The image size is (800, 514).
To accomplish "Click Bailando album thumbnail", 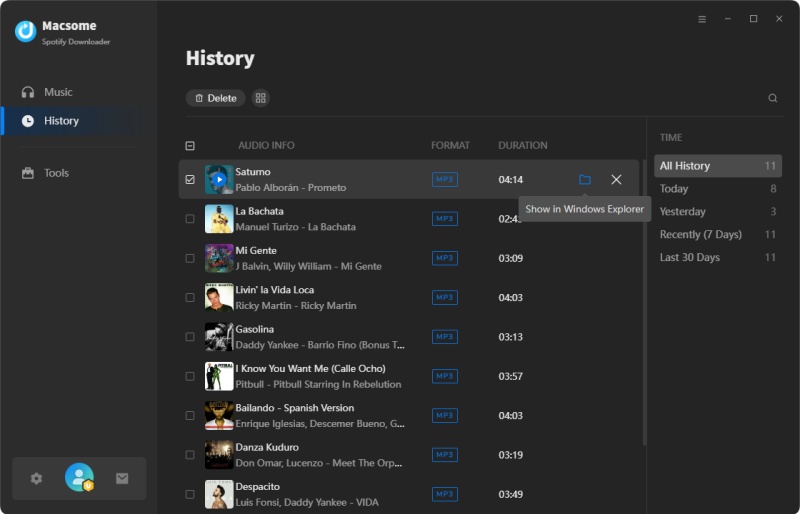I will 219,415.
